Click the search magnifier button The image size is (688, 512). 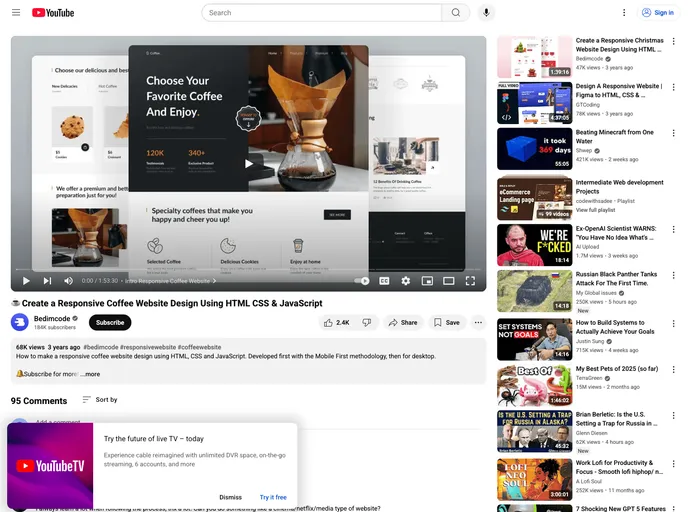click(x=456, y=13)
